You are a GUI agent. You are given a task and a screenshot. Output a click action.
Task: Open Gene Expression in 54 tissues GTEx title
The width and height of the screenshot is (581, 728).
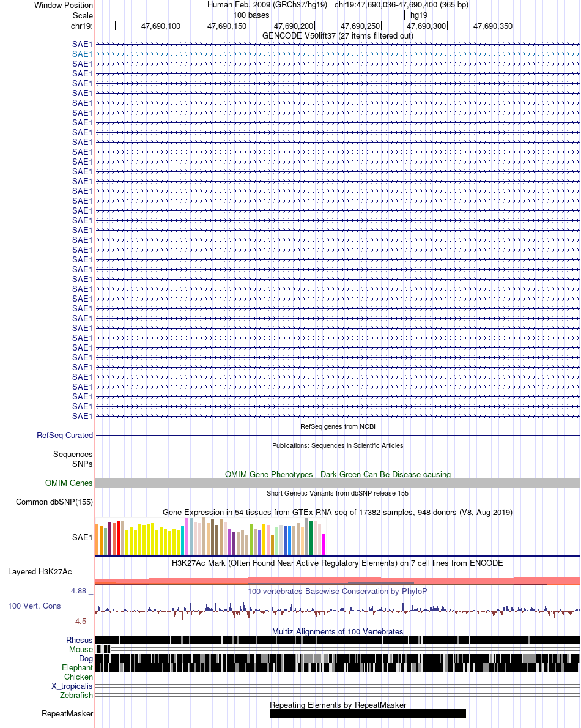[x=338, y=512]
